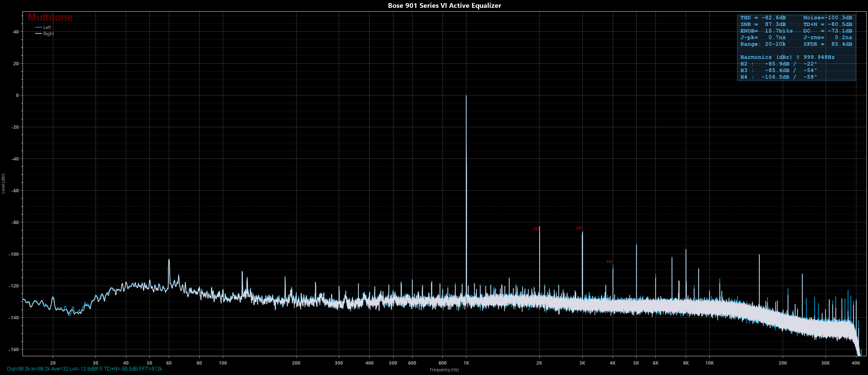Click the H4 : -106.5dB harmonic row
Image resolution: width=868 pixels, height=375 pixels.
click(778, 77)
